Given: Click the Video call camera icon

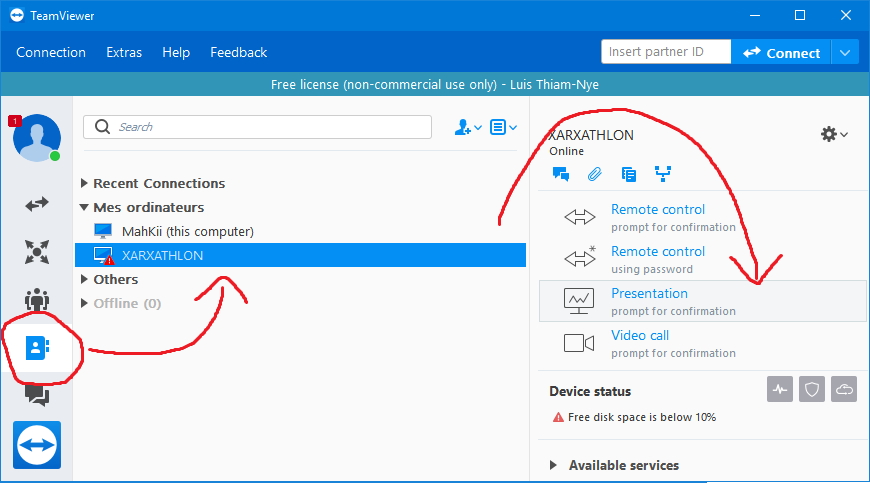Looking at the screenshot, I should tap(579, 343).
